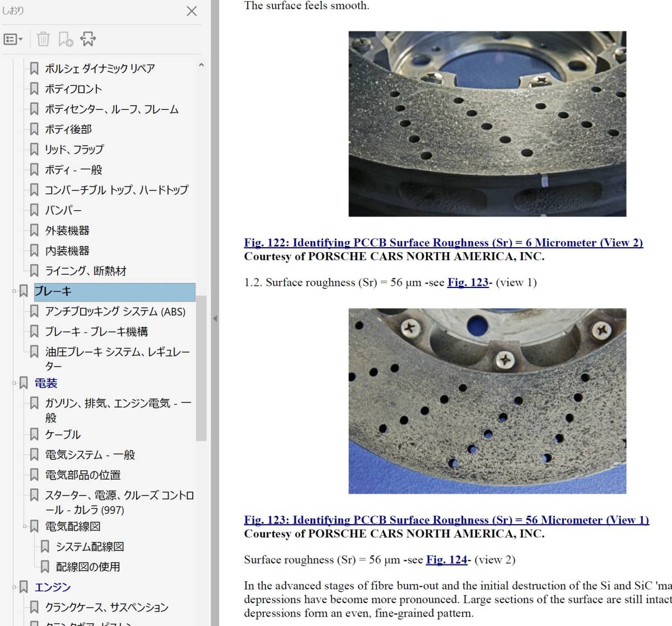Open the ボディフロント bookmark
672x626 pixels.
point(73,89)
